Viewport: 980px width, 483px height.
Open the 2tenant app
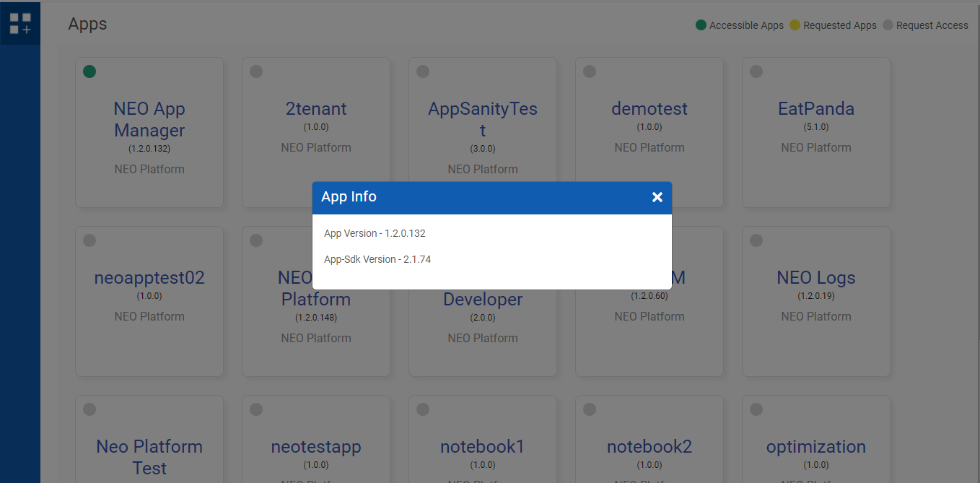click(x=316, y=109)
